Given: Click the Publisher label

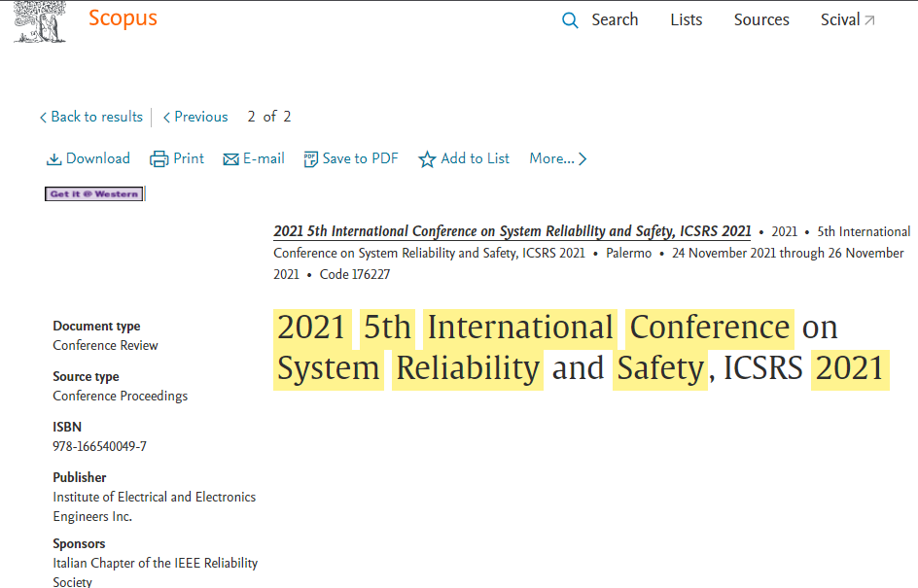Looking at the screenshot, I should [x=80, y=477].
